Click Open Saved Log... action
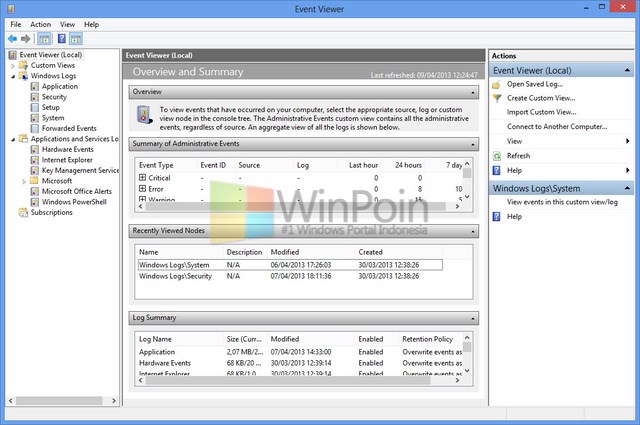 point(535,84)
